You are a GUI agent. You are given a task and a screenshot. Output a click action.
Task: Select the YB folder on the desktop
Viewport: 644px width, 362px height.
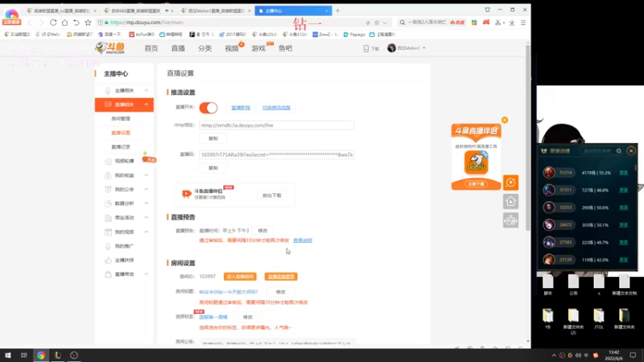(x=548, y=319)
